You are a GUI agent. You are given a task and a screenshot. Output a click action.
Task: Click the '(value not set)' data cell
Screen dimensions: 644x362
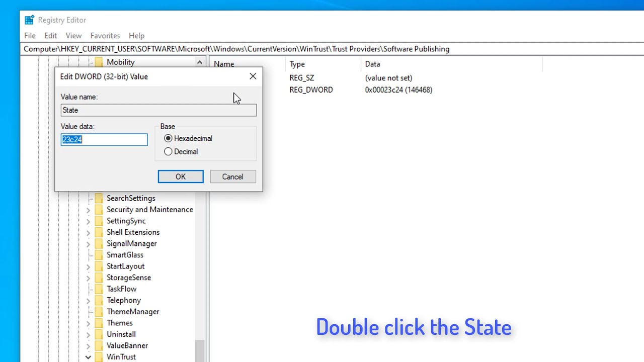[388, 78]
